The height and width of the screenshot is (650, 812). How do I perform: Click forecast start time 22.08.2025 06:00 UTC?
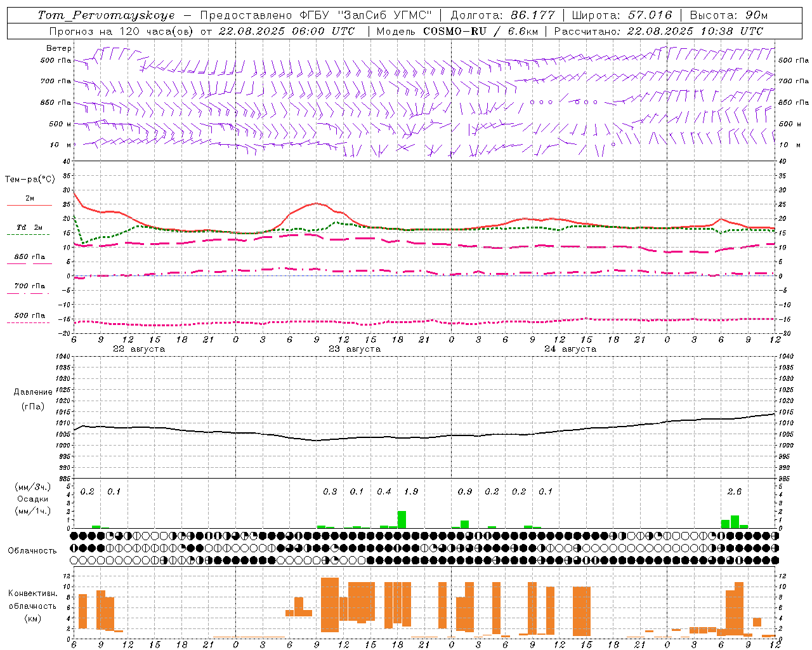(x=287, y=31)
